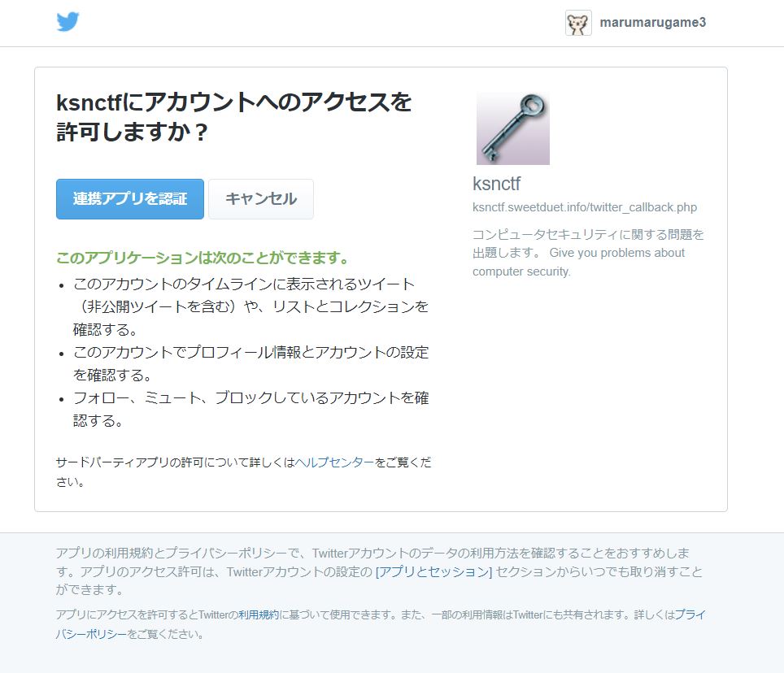The height and width of the screenshot is (673, 784).
Task: Click the permission item about プロフィール情報
Action: tap(251, 364)
